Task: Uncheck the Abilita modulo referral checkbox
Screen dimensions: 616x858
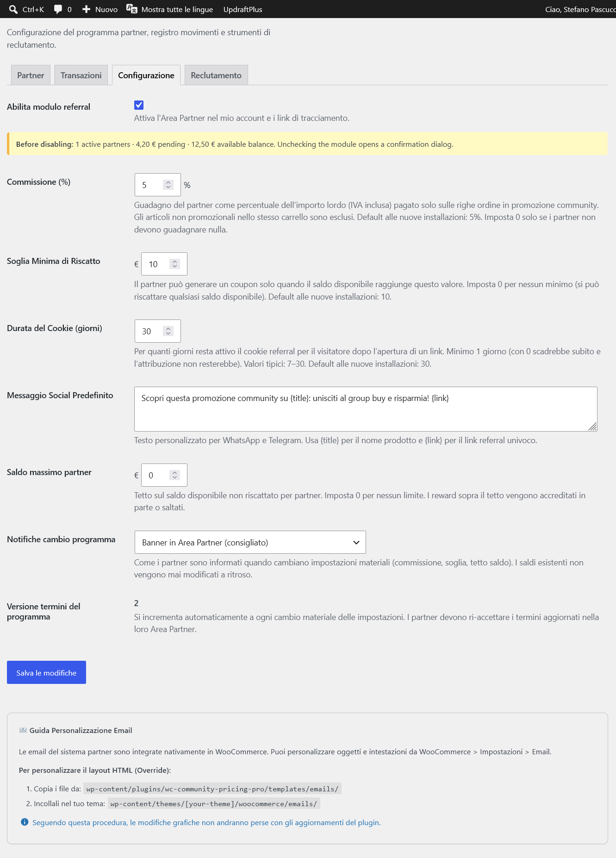Action: tap(139, 105)
